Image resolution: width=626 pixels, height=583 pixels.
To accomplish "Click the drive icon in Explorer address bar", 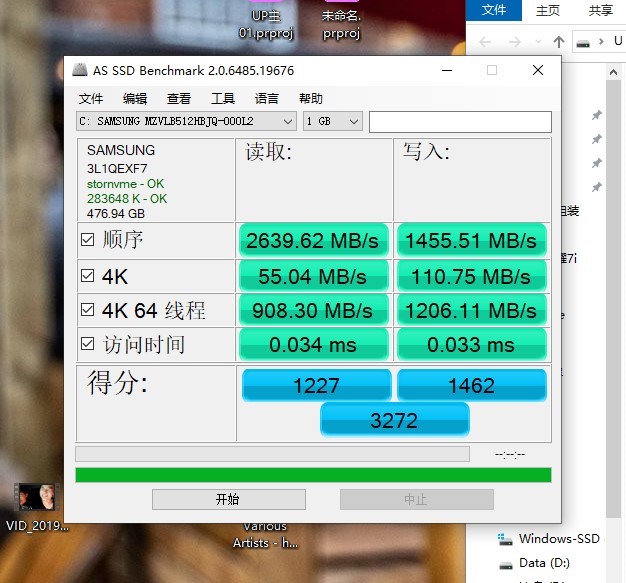I will coord(583,43).
